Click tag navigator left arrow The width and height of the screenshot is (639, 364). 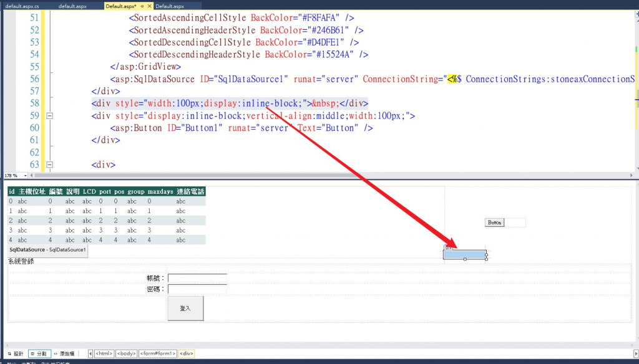tap(90, 353)
